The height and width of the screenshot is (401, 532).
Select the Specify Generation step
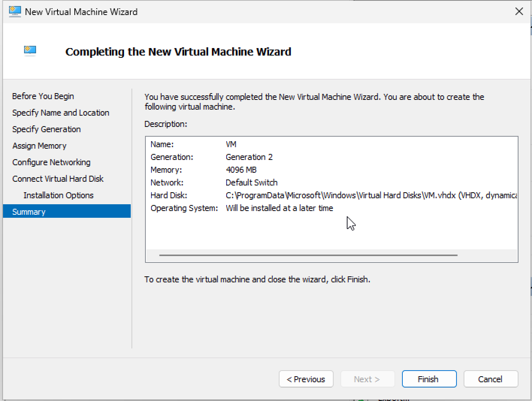pyautogui.click(x=46, y=129)
